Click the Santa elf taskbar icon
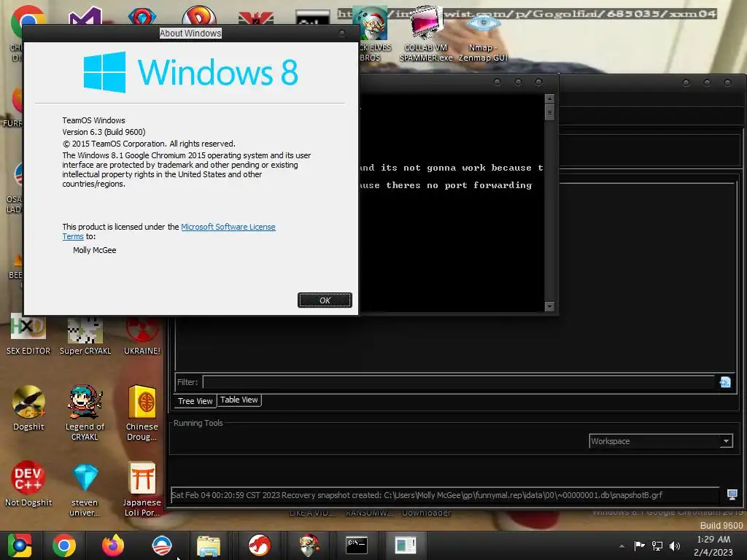Screen dimensions: 747x560 [x=309, y=545]
